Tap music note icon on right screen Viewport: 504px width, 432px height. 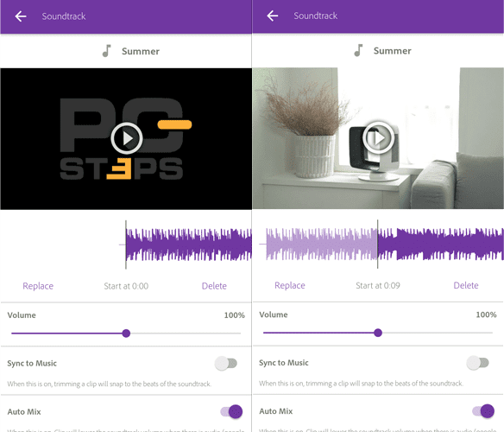pos(358,50)
